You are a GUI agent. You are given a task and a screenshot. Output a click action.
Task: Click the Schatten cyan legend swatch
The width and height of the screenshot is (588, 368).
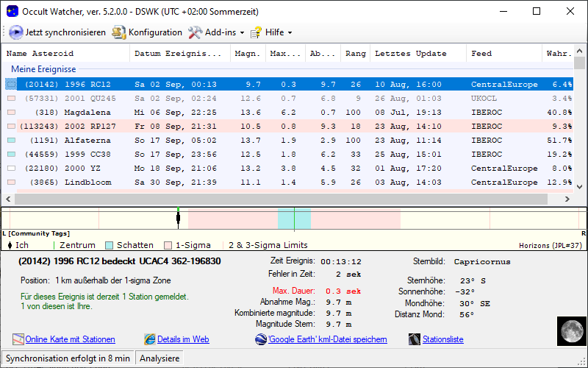point(110,245)
